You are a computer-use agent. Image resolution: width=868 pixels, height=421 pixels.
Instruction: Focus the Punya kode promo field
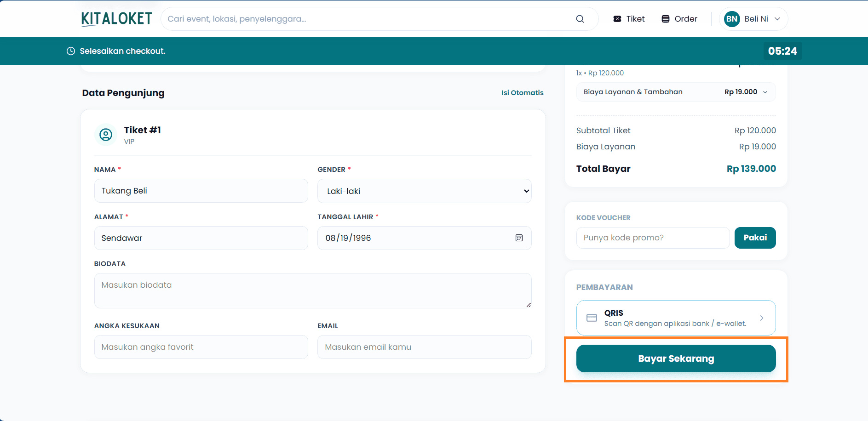(x=653, y=238)
